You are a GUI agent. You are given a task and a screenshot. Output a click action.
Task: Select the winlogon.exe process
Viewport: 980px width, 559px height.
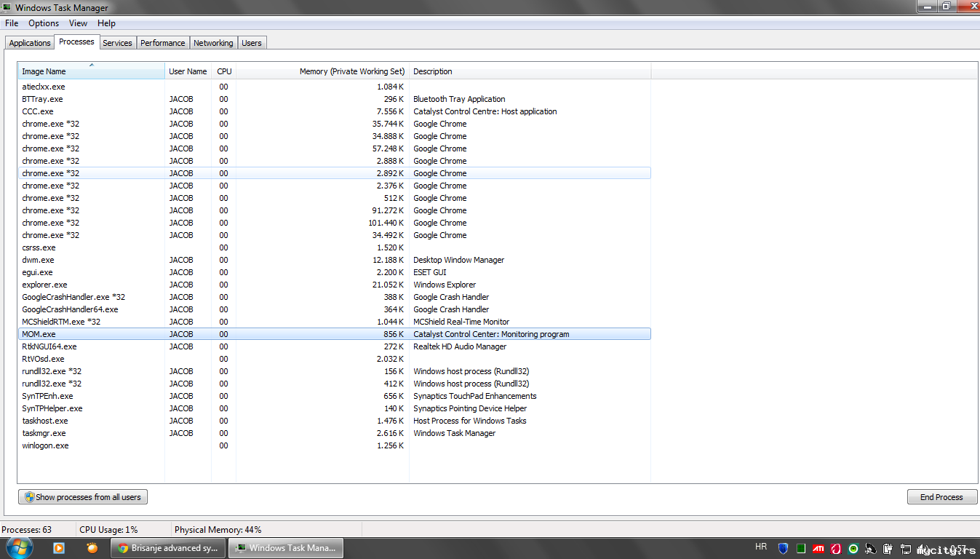click(x=335, y=445)
